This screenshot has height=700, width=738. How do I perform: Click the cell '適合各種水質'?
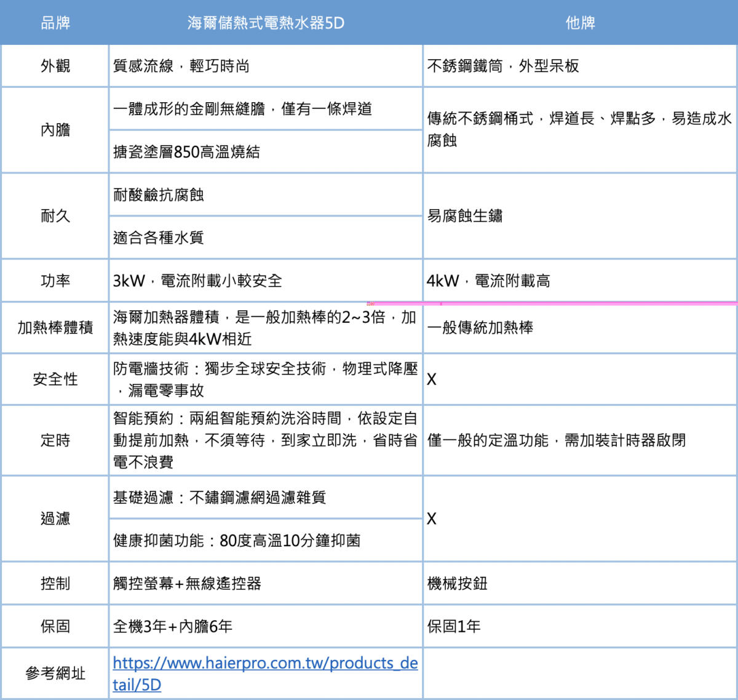click(266, 237)
